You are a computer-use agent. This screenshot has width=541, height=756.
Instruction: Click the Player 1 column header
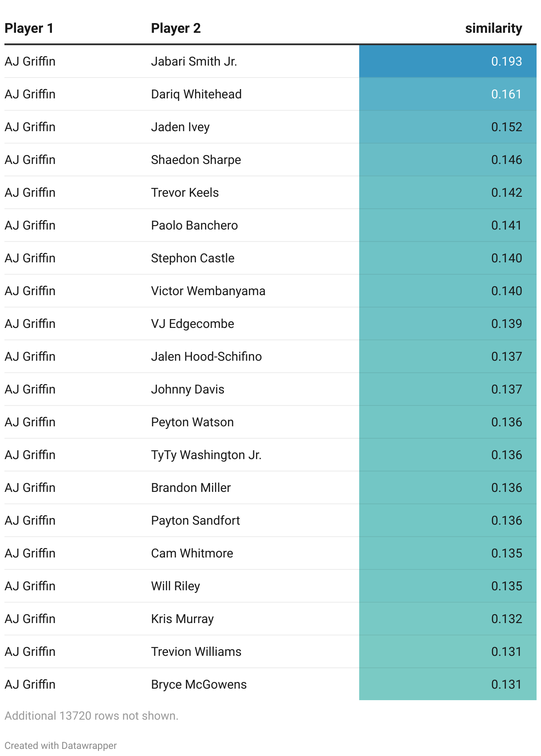point(29,28)
